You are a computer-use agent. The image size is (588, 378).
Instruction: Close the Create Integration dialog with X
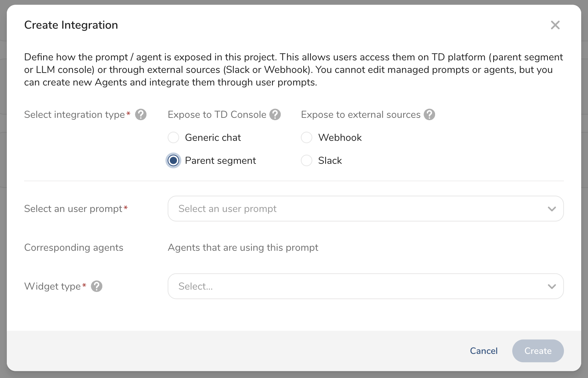click(555, 25)
